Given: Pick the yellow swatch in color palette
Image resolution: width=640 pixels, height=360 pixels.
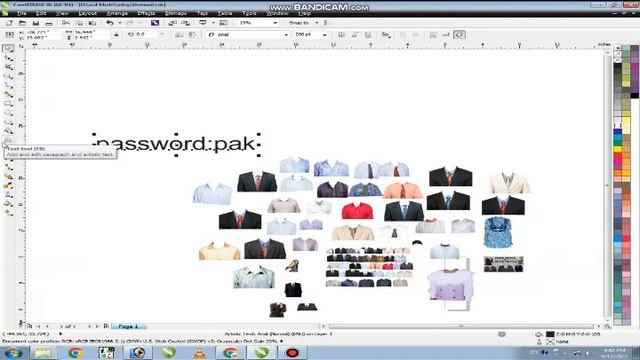Looking at the screenshot, I should [618, 149].
